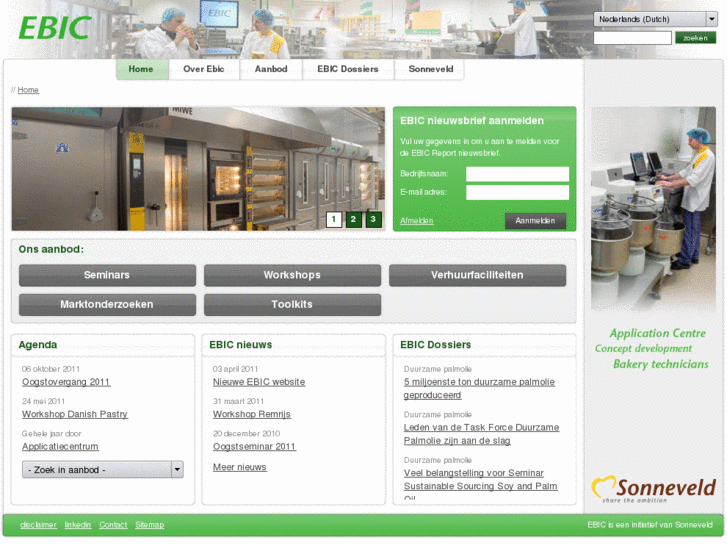Open the EBIC Dossiers menu item

(348, 69)
